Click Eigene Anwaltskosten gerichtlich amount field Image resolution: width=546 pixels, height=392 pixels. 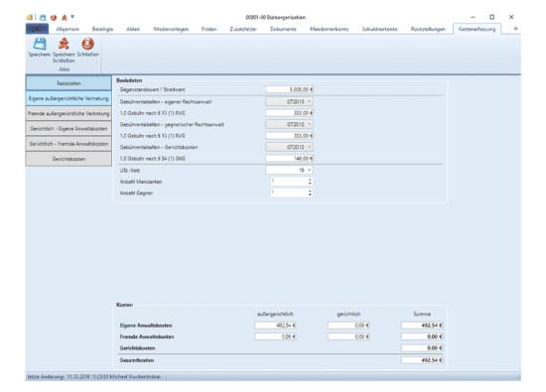(348, 326)
